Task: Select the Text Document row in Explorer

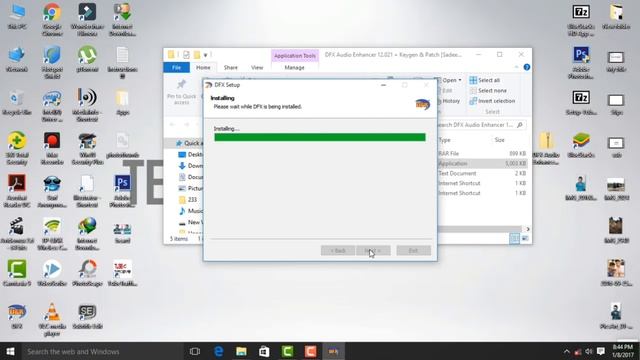Action: (482, 173)
